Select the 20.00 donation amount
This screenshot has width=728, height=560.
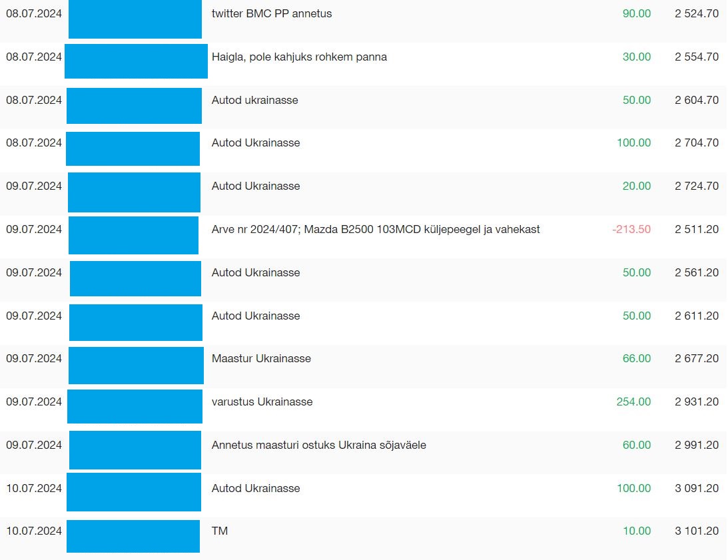tap(637, 186)
